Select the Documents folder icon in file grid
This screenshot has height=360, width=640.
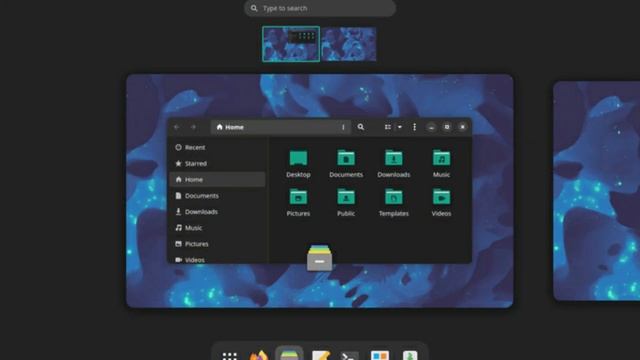[346, 158]
